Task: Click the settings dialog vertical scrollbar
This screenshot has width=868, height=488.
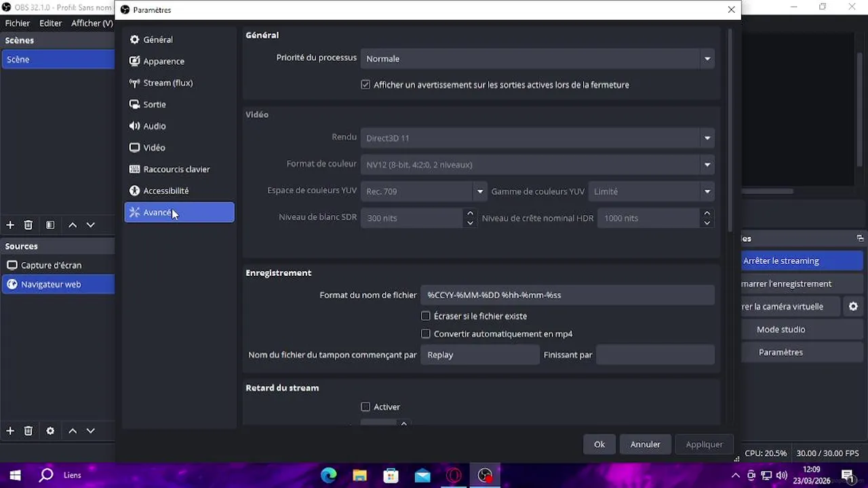Action: [x=730, y=129]
